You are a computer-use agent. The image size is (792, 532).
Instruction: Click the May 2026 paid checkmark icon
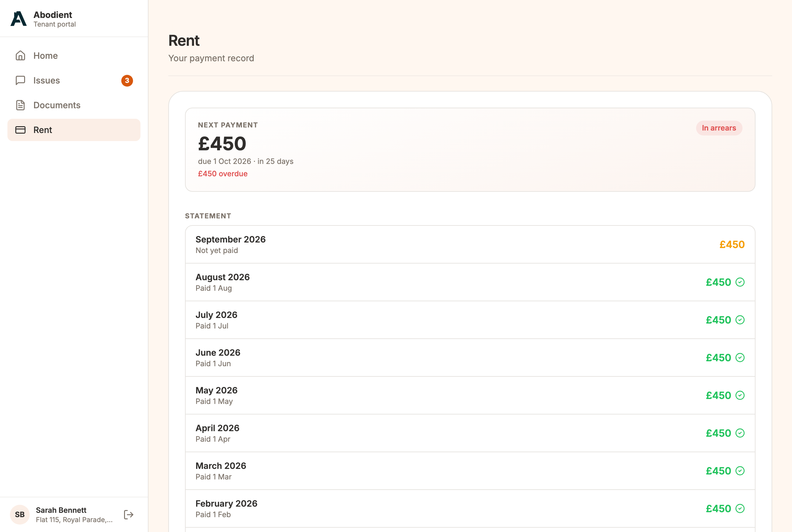[x=740, y=395]
